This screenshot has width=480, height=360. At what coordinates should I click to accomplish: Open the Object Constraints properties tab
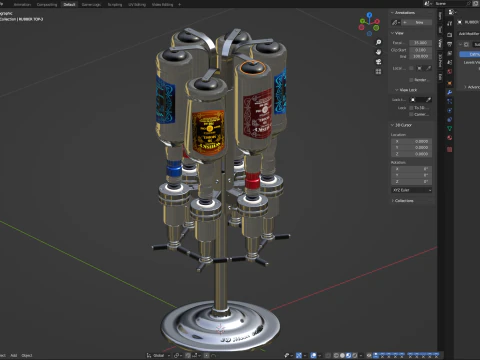point(450,120)
